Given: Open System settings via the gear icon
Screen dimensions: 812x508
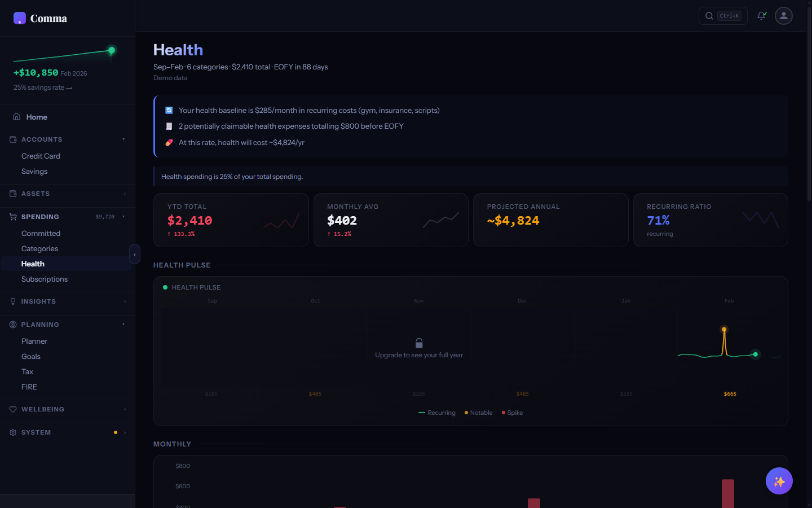Looking at the screenshot, I should [12, 432].
